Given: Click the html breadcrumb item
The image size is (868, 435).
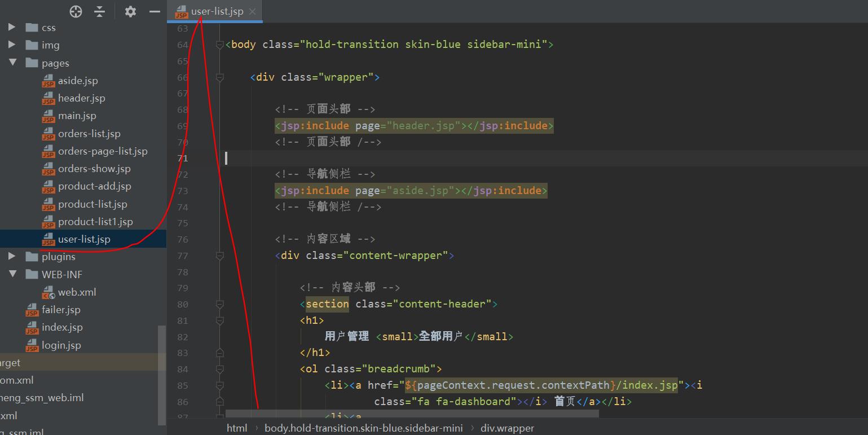Looking at the screenshot, I should pyautogui.click(x=237, y=428).
